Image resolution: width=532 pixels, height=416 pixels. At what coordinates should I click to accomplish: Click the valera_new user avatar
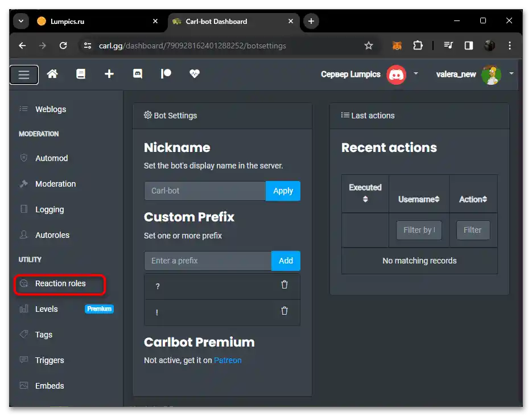pyautogui.click(x=491, y=75)
